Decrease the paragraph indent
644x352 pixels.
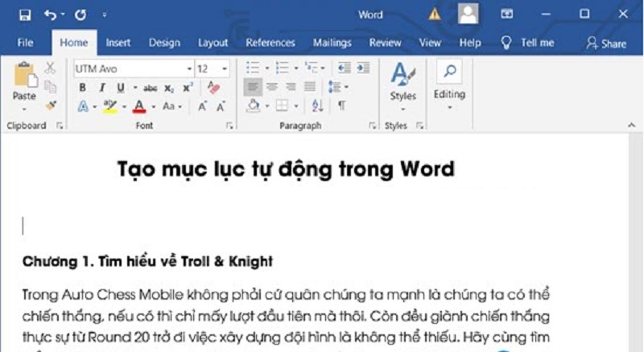[x=344, y=68]
